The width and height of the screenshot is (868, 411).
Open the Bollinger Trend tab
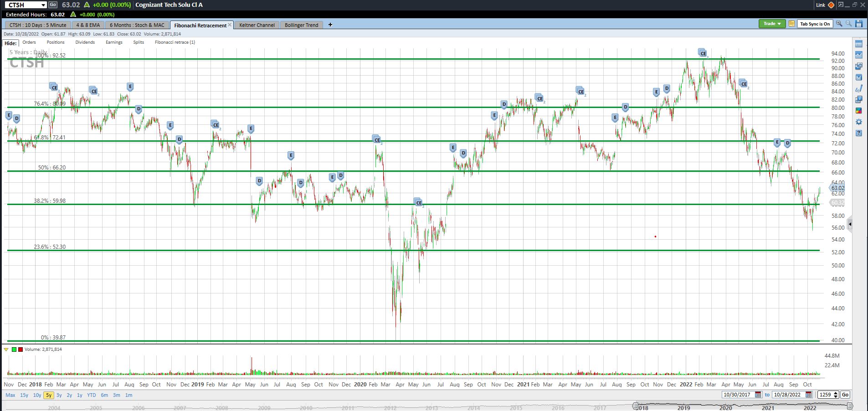tap(302, 25)
